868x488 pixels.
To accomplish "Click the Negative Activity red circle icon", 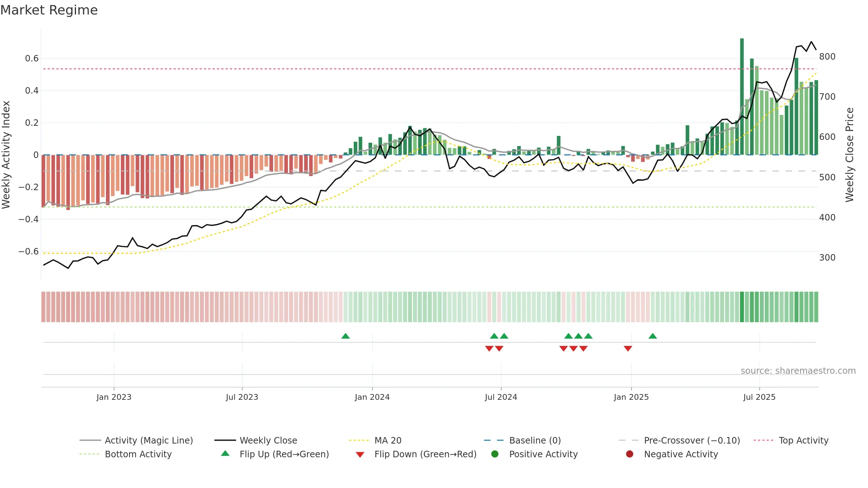I will (x=630, y=454).
